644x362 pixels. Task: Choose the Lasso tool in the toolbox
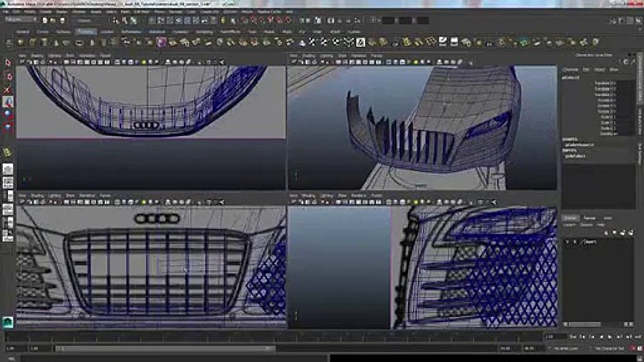click(8, 76)
